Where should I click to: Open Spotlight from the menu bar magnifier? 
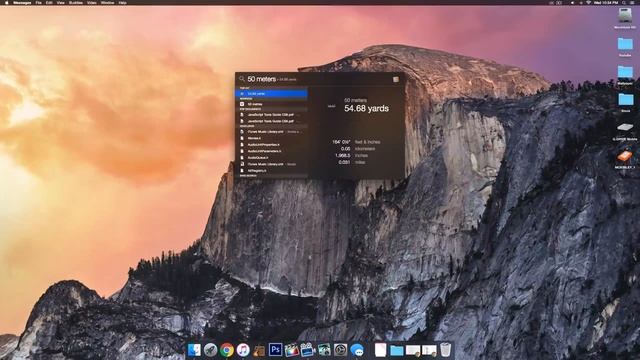click(x=624, y=2)
